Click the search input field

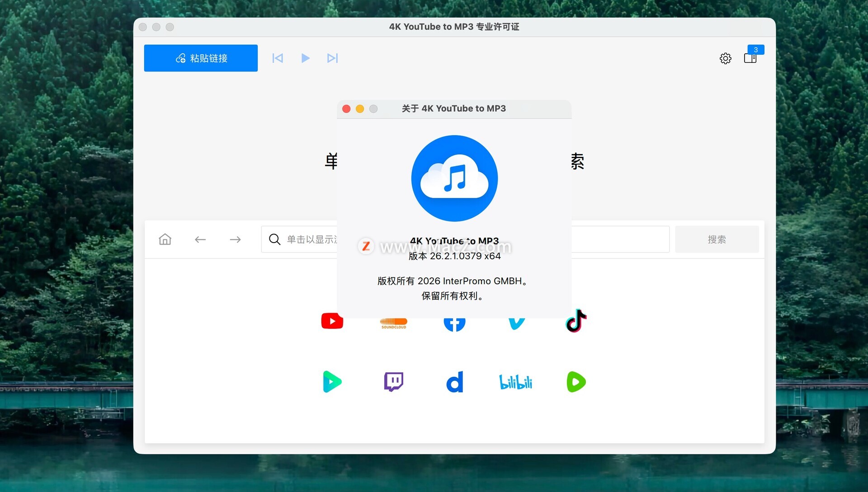click(465, 239)
